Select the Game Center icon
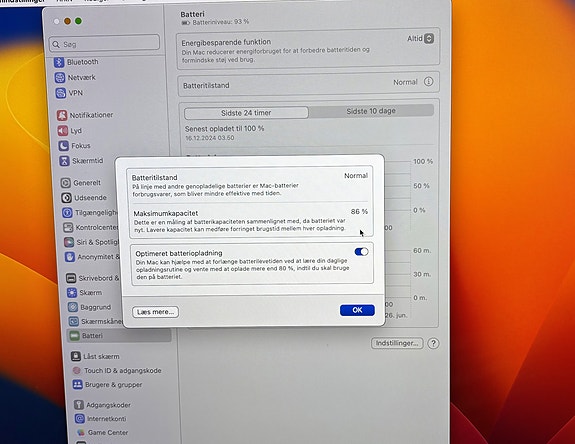The height and width of the screenshot is (444, 575). tap(80, 432)
